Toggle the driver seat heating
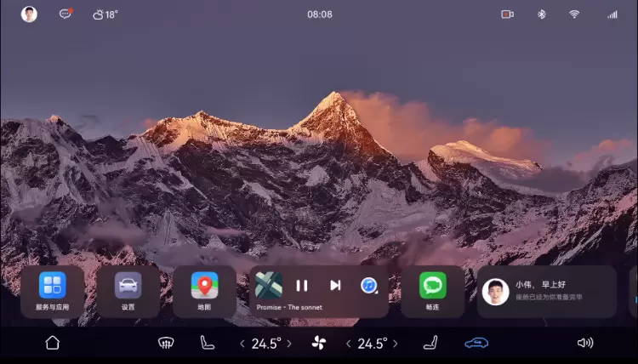638x364 pixels. tap(207, 343)
